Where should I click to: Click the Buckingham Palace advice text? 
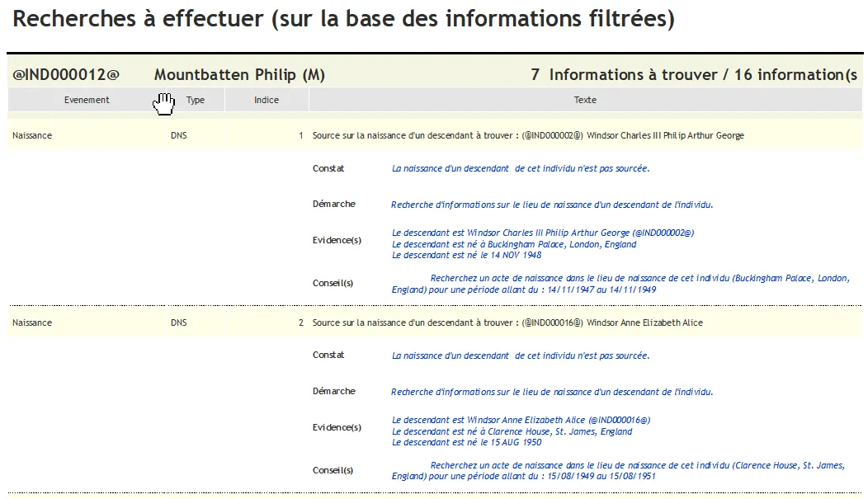[x=619, y=284]
